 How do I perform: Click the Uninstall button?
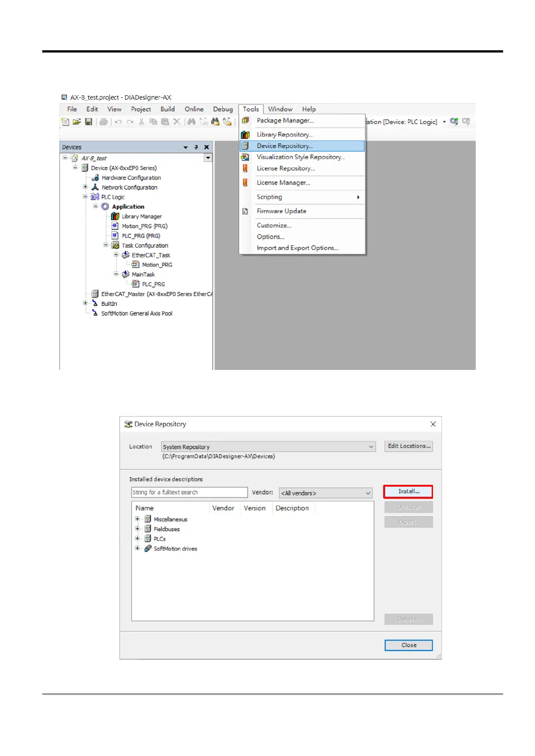(x=409, y=507)
